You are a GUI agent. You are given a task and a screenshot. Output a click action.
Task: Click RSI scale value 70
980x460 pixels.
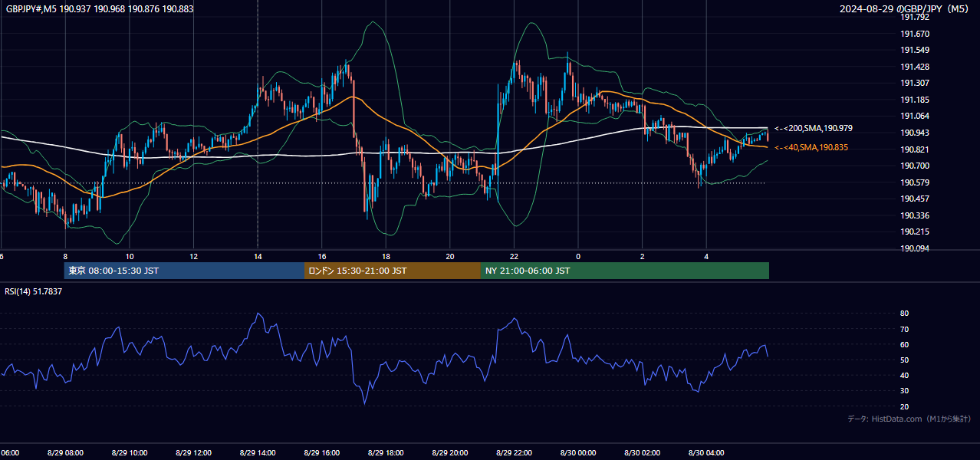[905, 329]
